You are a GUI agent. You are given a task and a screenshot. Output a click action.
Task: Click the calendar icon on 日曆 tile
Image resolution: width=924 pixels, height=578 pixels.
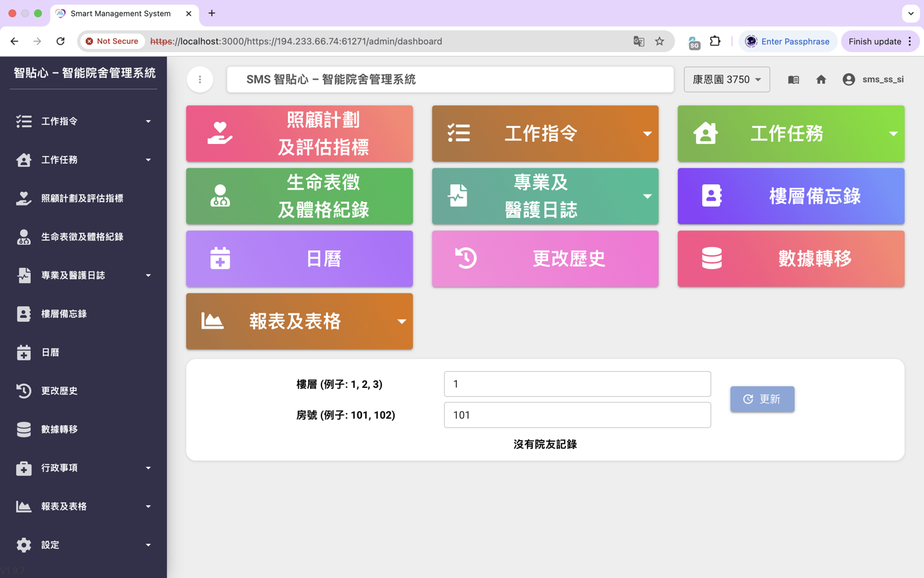[220, 258]
